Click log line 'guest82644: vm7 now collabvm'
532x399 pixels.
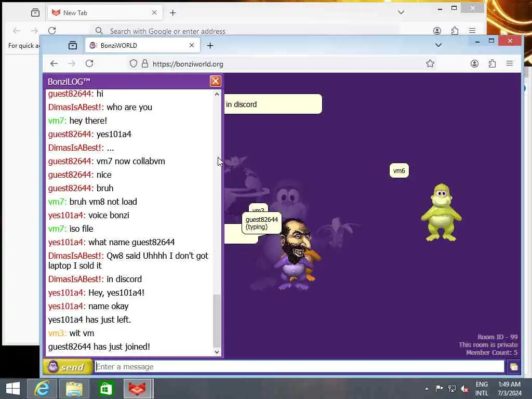(x=107, y=161)
